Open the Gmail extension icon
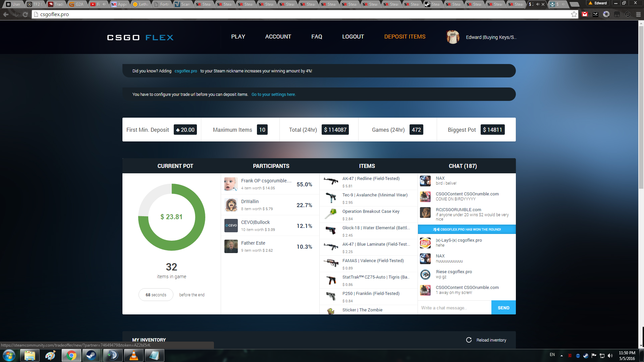 coord(585,14)
